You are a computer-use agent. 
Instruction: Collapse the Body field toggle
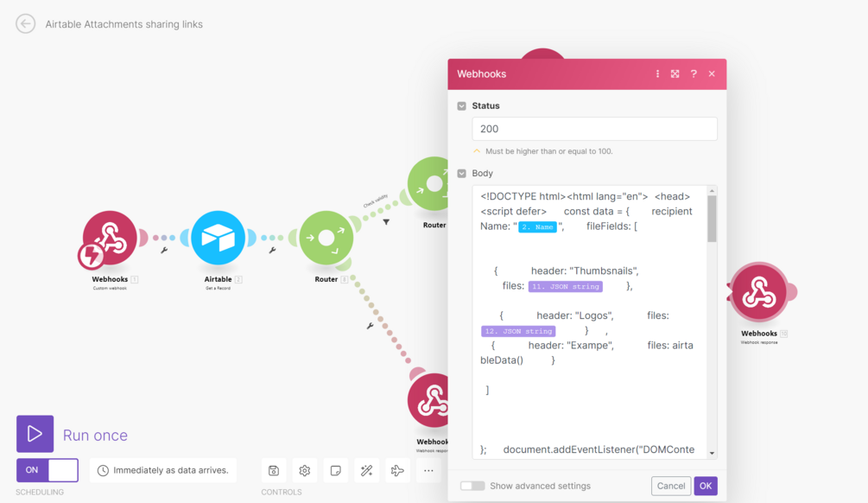462,174
